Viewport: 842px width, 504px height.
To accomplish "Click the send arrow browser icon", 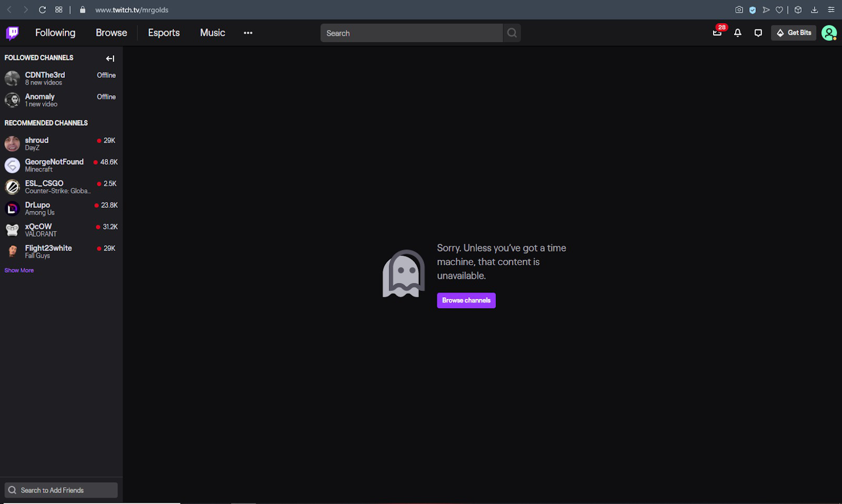I will click(x=766, y=9).
